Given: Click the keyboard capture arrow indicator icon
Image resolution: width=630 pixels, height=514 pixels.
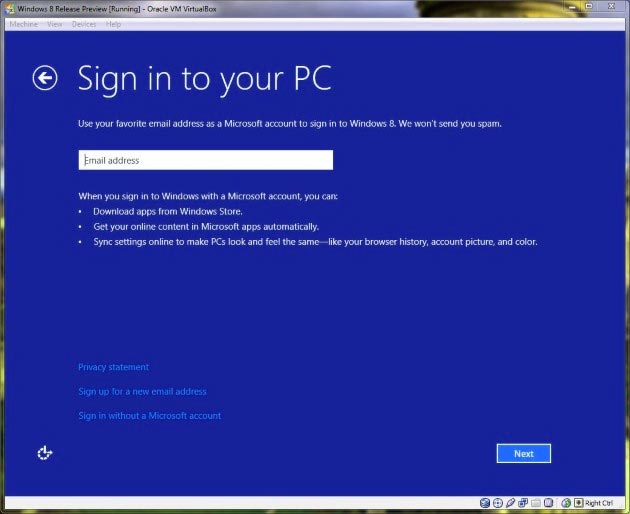Looking at the screenshot, I should 578,503.
